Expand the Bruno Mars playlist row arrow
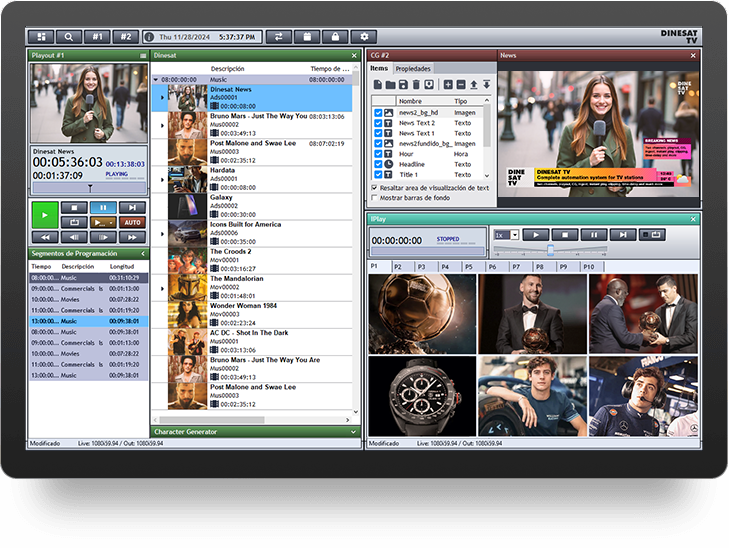The image size is (729, 548). [x=162, y=125]
